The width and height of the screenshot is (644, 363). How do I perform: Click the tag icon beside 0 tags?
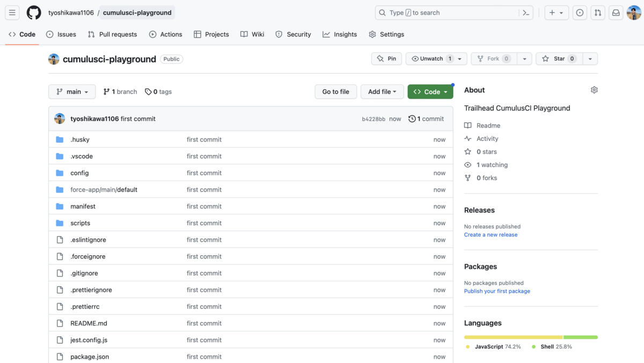coord(148,92)
